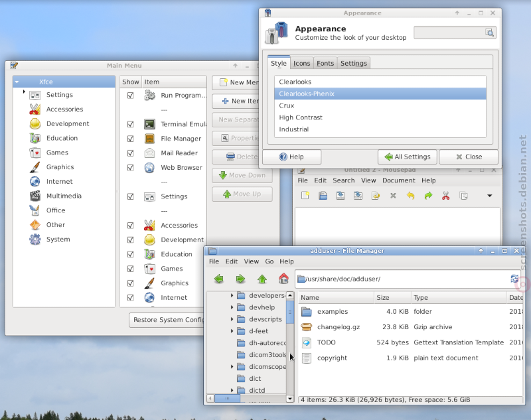
Task: Toggle Show checkbox for Settings item row
Action: [130, 196]
